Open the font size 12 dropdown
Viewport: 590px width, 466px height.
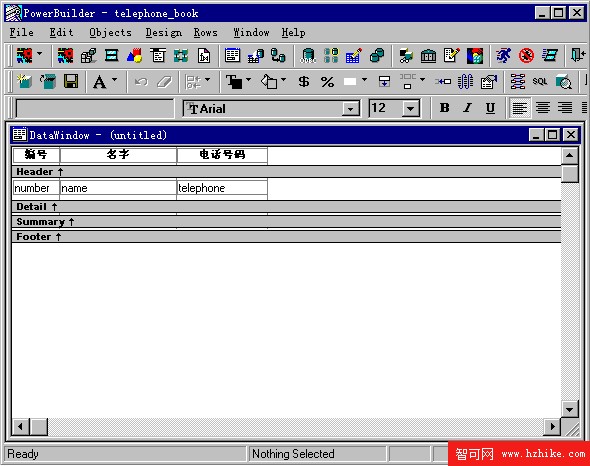(x=411, y=109)
